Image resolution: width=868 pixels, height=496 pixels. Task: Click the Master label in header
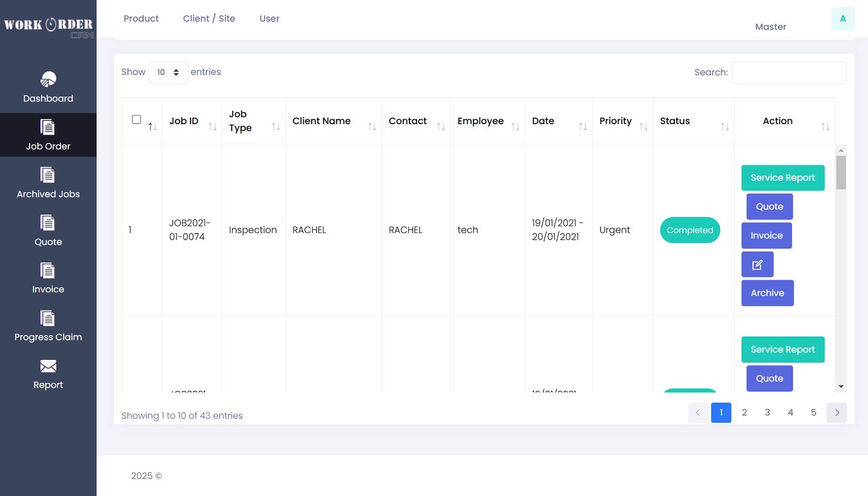[770, 27]
